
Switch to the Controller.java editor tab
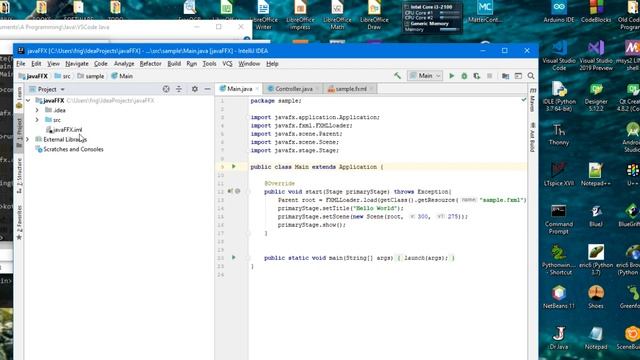(x=293, y=89)
